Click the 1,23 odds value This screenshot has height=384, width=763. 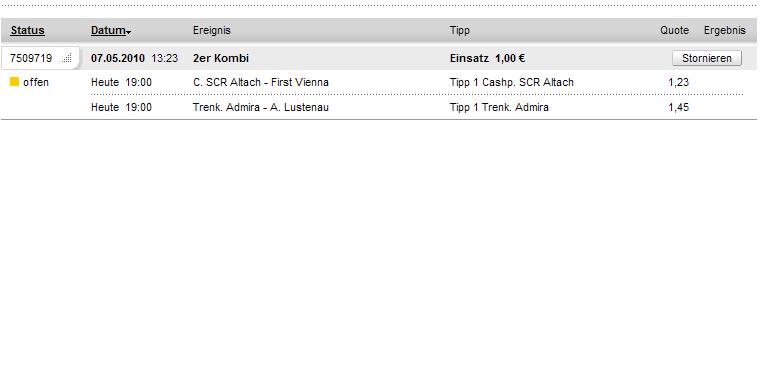tap(678, 82)
